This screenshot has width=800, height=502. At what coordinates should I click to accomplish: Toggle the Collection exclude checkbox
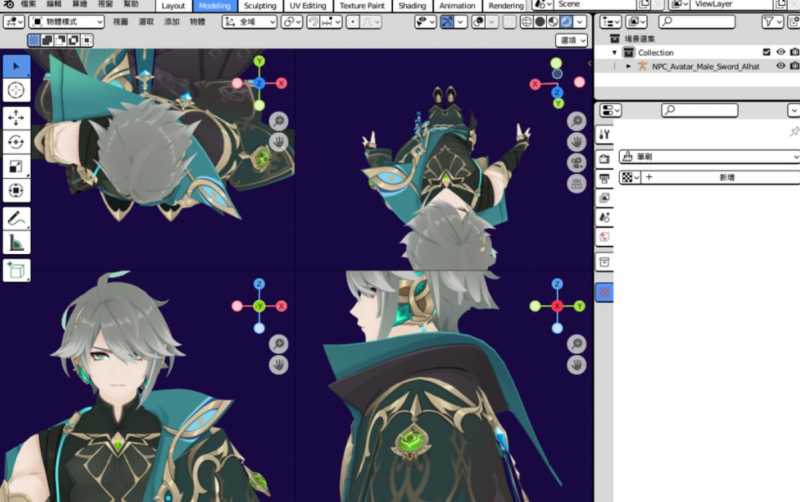point(766,52)
